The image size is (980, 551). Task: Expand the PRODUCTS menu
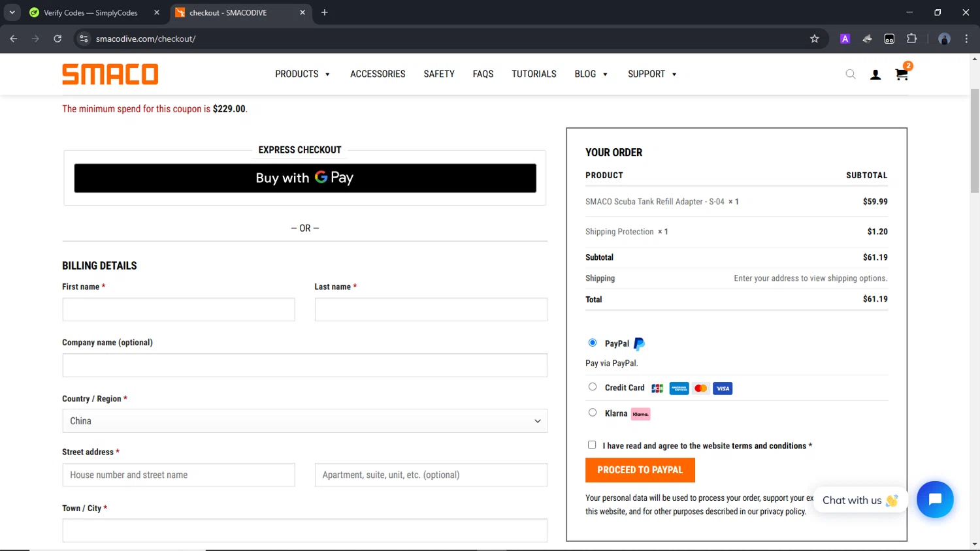coord(302,74)
